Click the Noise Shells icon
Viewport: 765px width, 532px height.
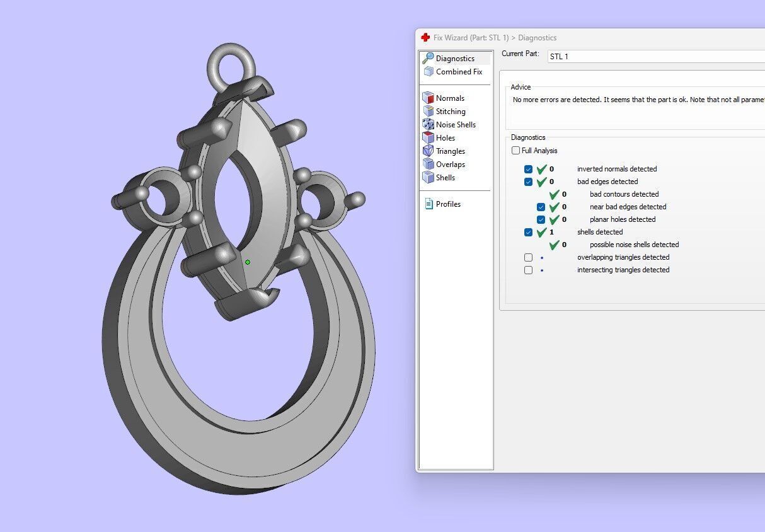[428, 124]
